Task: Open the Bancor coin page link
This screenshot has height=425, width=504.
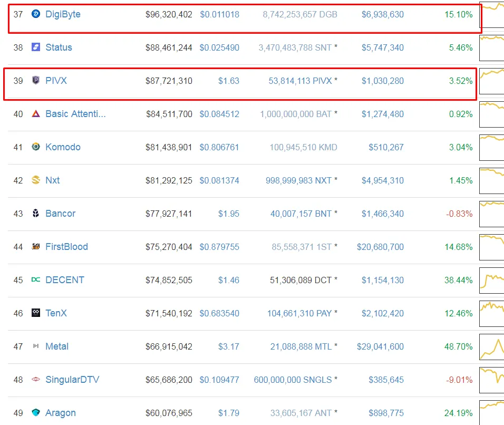Action: tap(61, 214)
